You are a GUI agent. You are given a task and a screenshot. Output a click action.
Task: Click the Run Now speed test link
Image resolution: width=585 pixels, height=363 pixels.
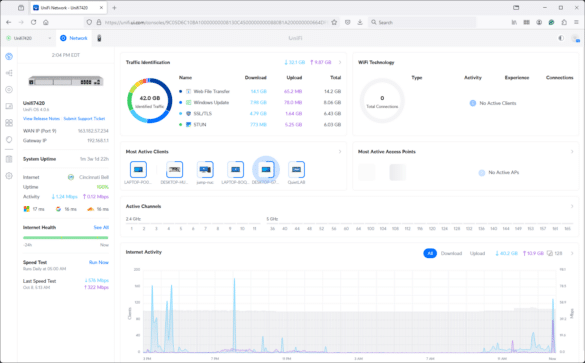tap(98, 262)
